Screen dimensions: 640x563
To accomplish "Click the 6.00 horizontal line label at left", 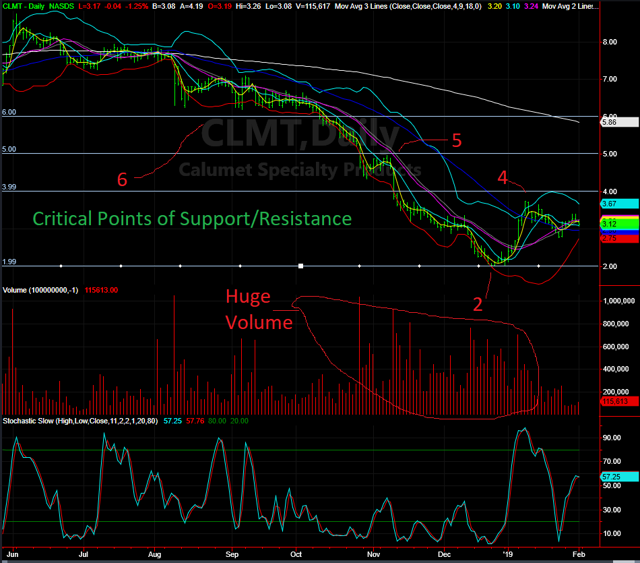I will [9, 112].
